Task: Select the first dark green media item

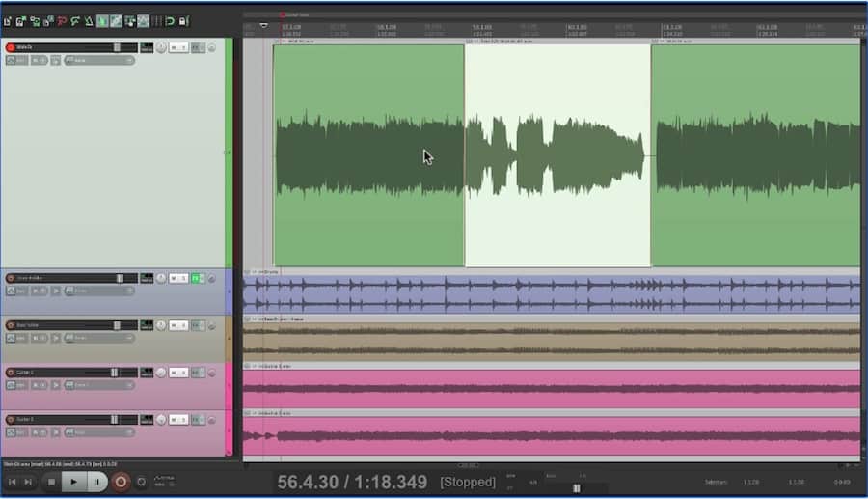Action: (368, 155)
